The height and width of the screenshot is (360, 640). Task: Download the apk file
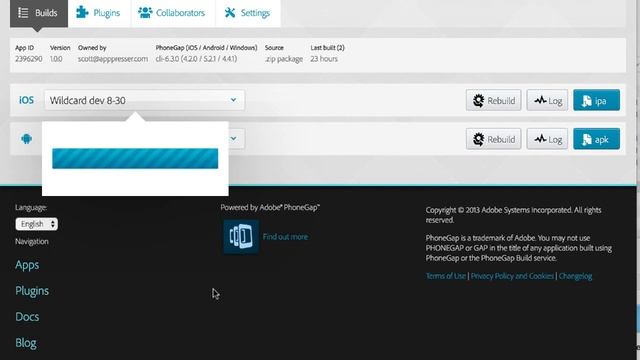(x=596, y=139)
